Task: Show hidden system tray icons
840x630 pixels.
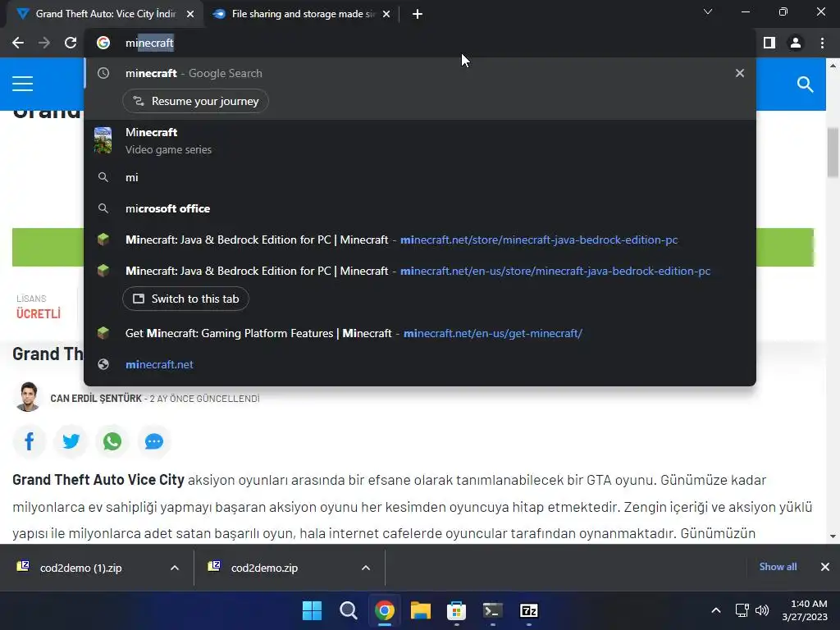Action: click(715, 610)
